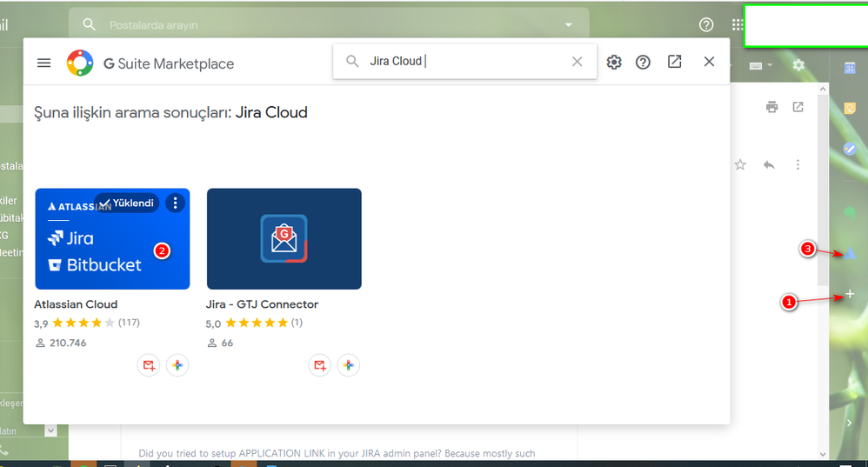Click the plus icon to get add-ons
This screenshot has width=868, height=467.
pos(850,294)
